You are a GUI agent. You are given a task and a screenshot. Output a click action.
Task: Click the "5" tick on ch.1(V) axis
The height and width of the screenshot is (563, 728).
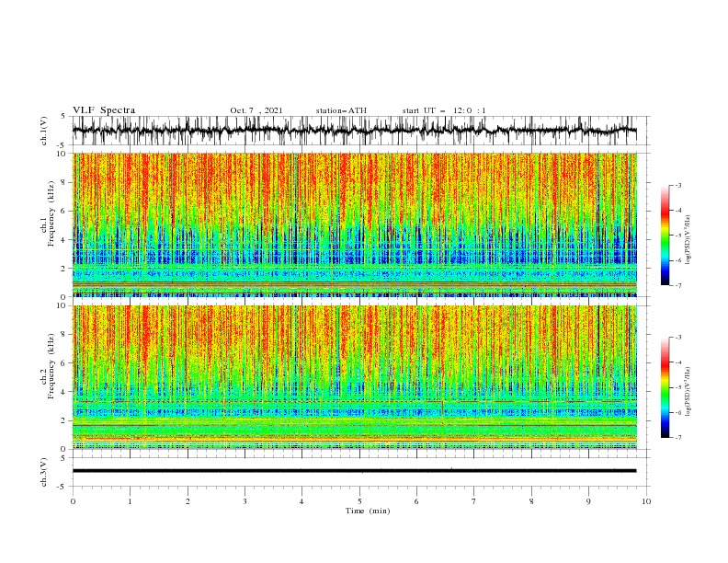tap(63, 117)
